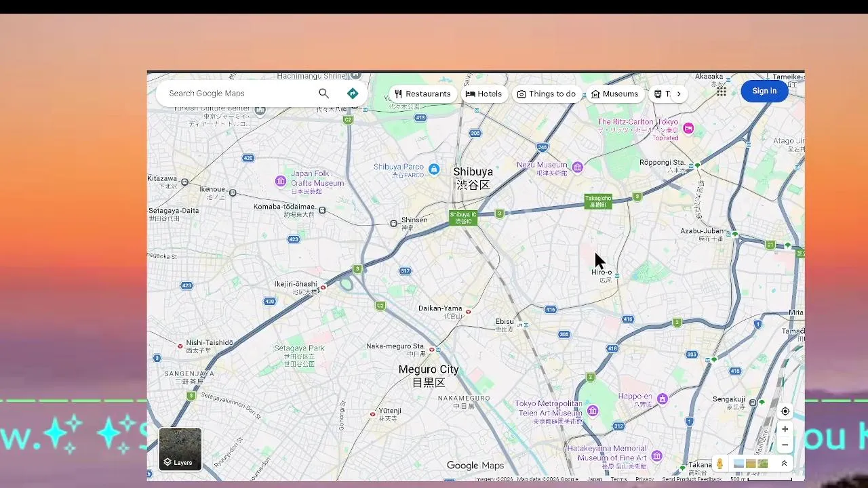Click the Setagaya Park label
This screenshot has width=868, height=488.
pyautogui.click(x=299, y=355)
